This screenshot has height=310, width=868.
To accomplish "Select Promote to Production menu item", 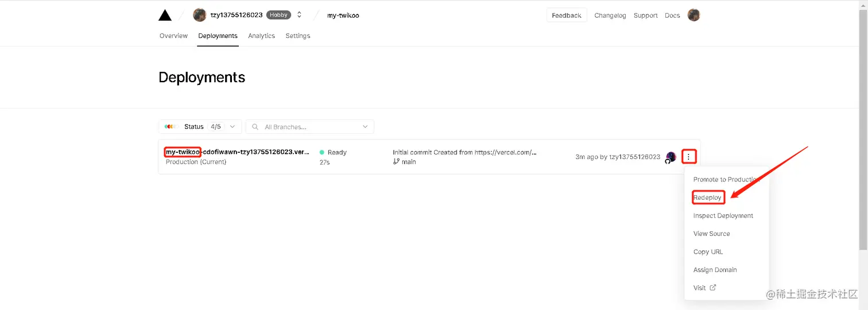I will 727,180.
